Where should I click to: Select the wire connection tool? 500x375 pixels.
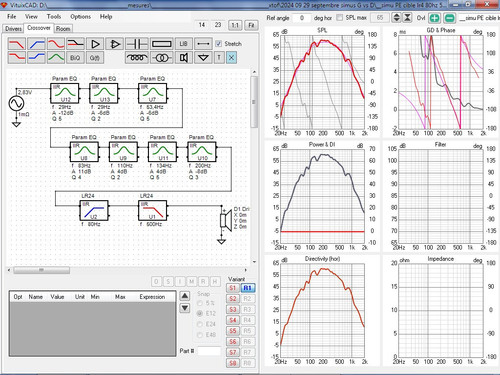pyautogui.click(x=203, y=44)
